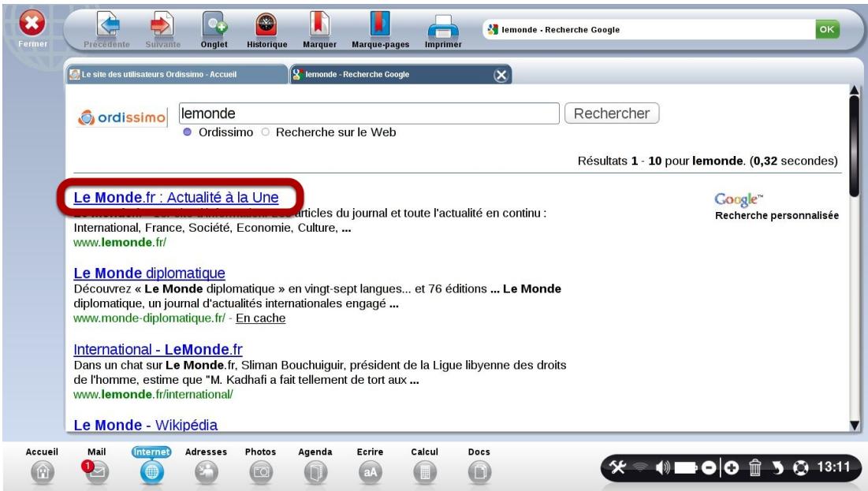Screen dimensions: 868x491
Task: Open the Le Monde diplomatique result
Action: pyautogui.click(x=150, y=273)
